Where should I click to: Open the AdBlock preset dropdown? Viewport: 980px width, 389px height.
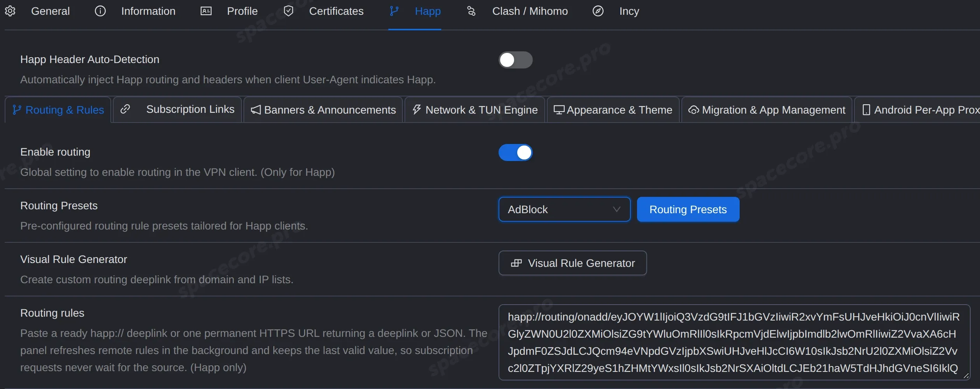[564, 209]
